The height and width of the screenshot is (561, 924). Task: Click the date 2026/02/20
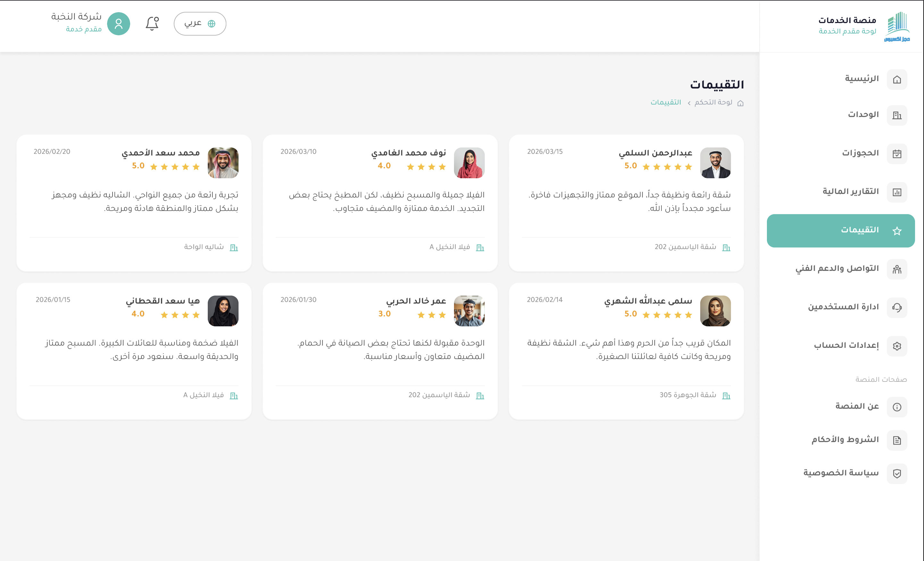pos(52,152)
